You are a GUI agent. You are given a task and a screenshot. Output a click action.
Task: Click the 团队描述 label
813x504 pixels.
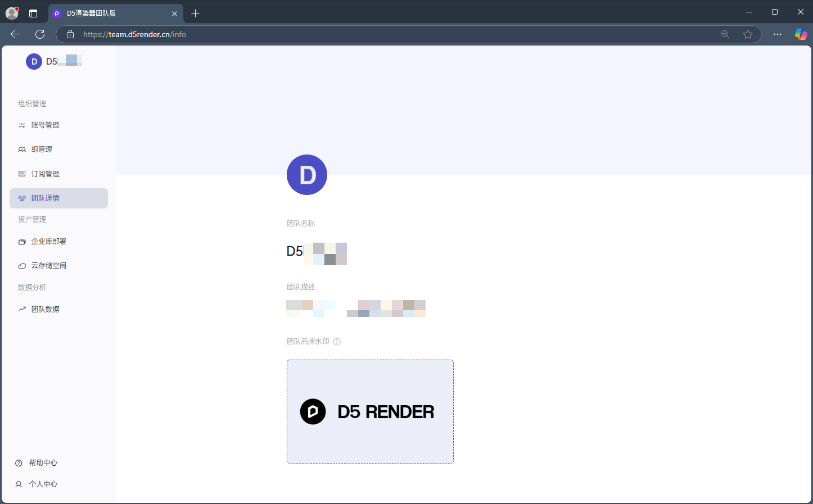coord(301,287)
